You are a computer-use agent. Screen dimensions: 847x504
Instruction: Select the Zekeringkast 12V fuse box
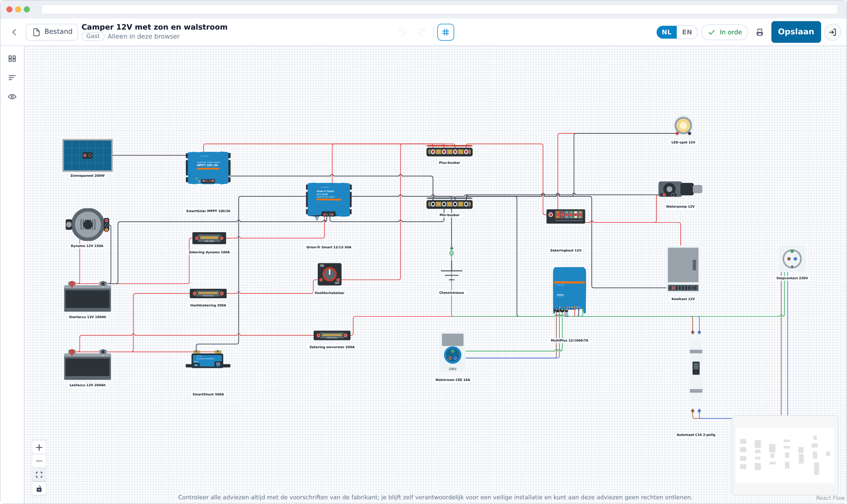click(x=566, y=216)
